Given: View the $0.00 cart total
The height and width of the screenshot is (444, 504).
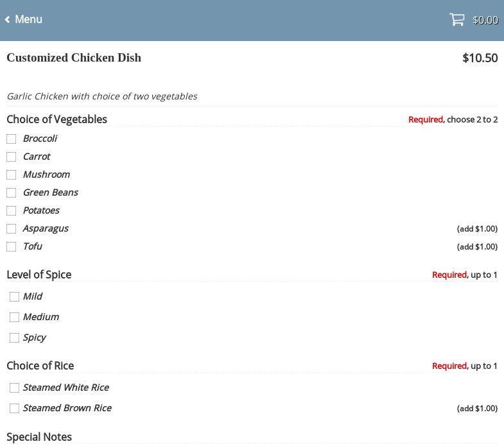Looking at the screenshot, I should [x=485, y=20].
